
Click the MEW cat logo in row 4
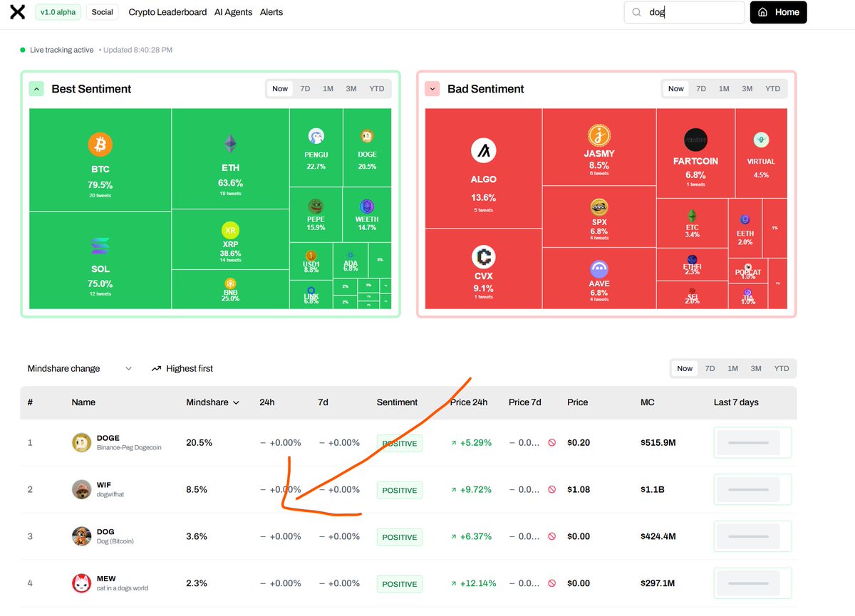pos(82,583)
